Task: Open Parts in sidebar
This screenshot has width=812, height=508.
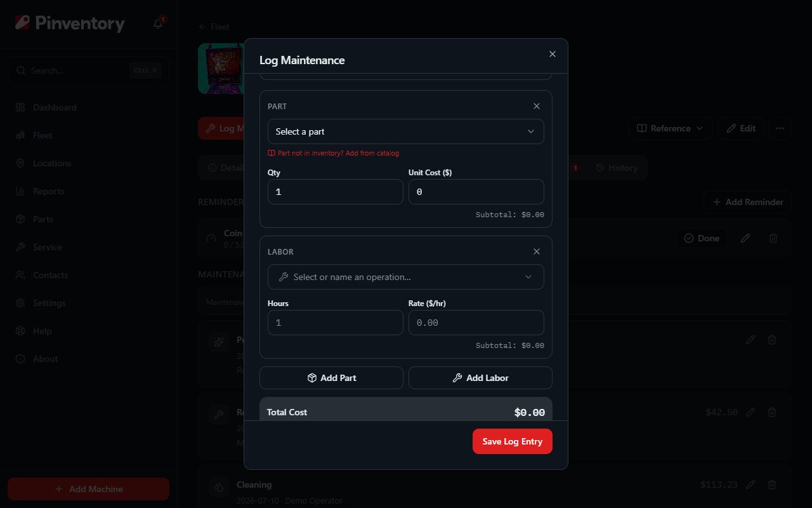Action: (88, 219)
